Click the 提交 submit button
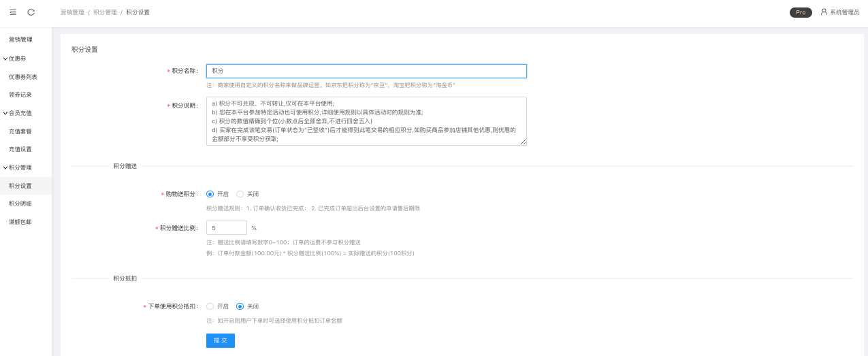 coord(220,340)
